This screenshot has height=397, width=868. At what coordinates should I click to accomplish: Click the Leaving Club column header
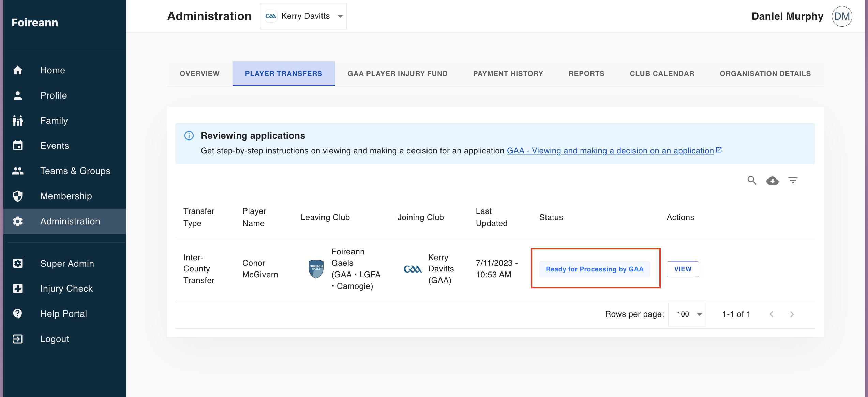click(325, 217)
